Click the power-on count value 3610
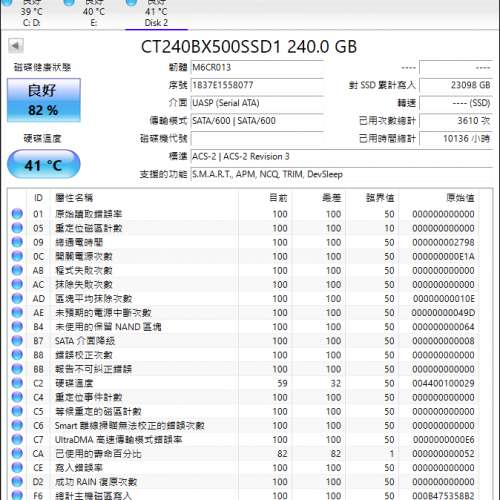The height and width of the screenshot is (500, 500). point(456,121)
